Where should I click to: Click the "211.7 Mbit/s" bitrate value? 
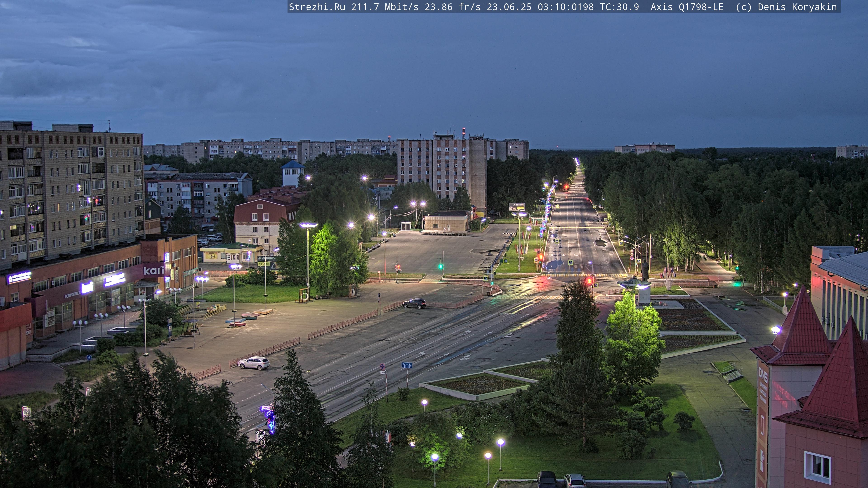(385, 7)
